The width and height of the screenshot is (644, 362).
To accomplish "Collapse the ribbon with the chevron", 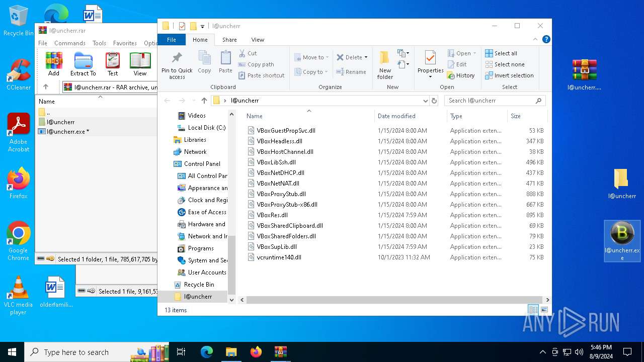I will 535,39.
